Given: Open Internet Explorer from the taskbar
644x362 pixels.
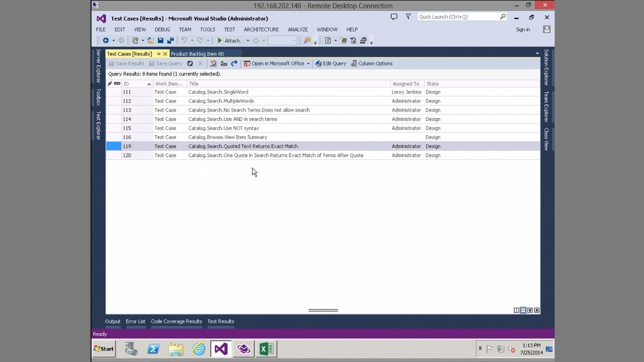Looking at the screenshot, I should click(x=199, y=349).
